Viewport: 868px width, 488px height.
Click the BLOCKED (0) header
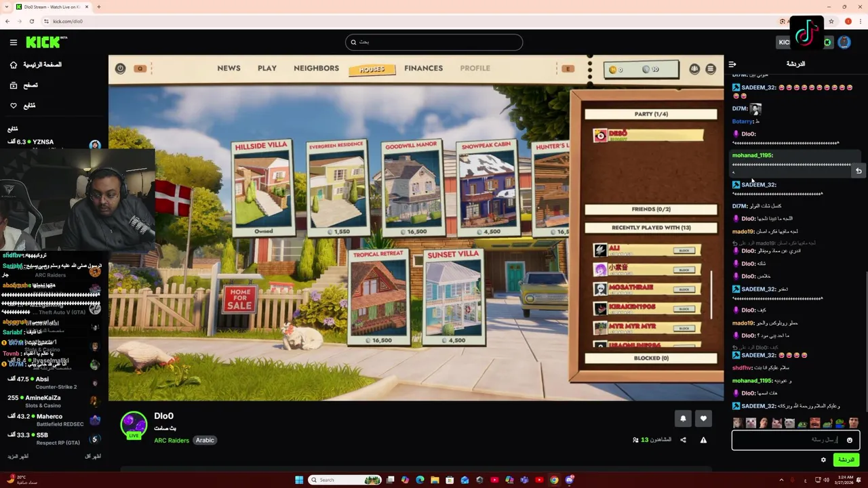(x=650, y=358)
